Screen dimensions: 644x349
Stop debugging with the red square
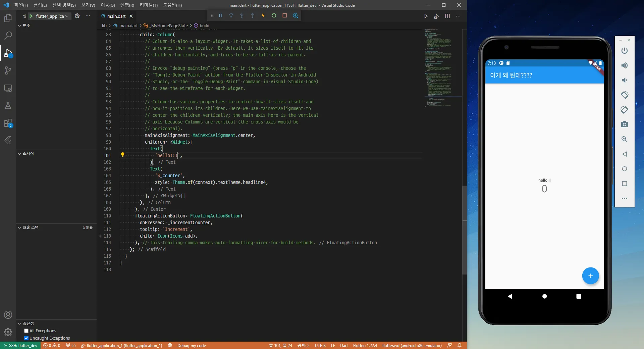tap(284, 15)
